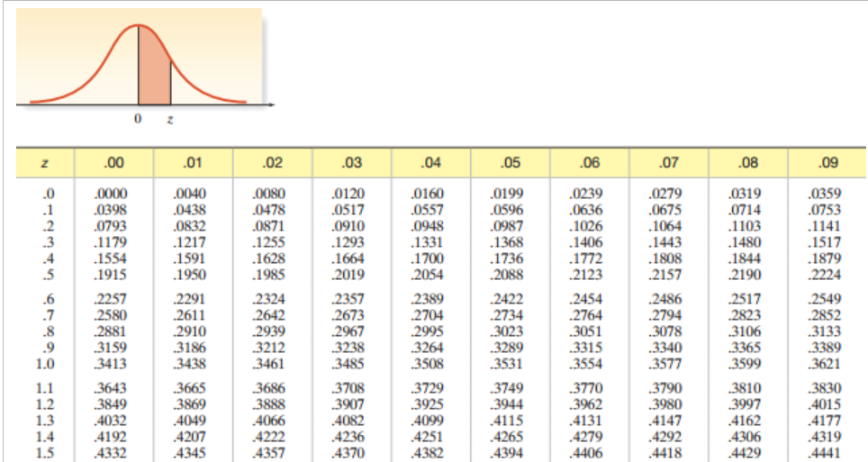Select the cell .2257

[111, 299]
